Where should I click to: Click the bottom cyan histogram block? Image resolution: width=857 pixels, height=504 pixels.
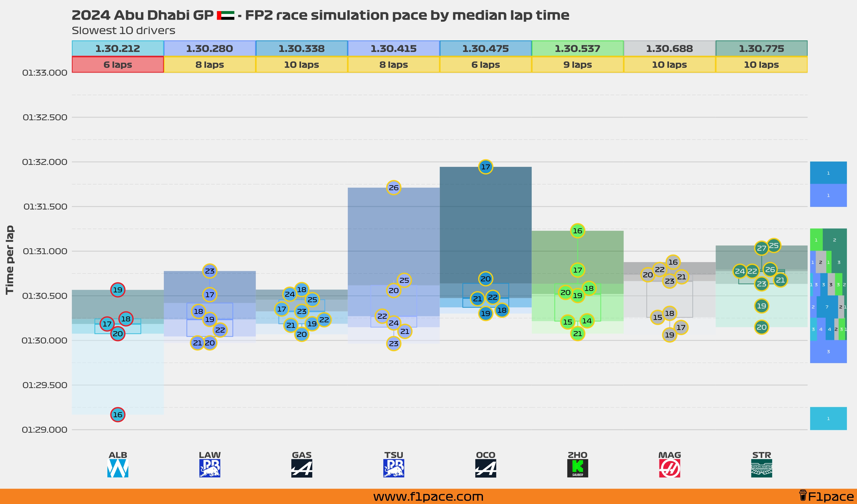tap(829, 419)
